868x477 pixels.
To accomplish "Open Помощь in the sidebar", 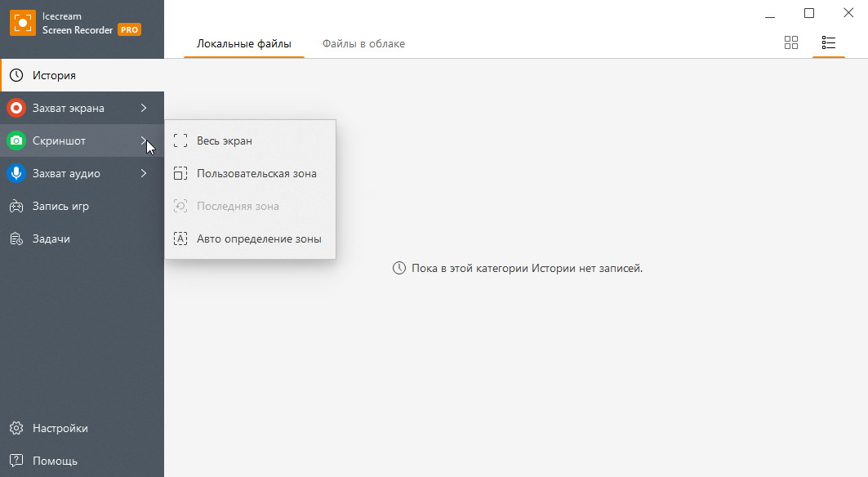I will (82, 461).
